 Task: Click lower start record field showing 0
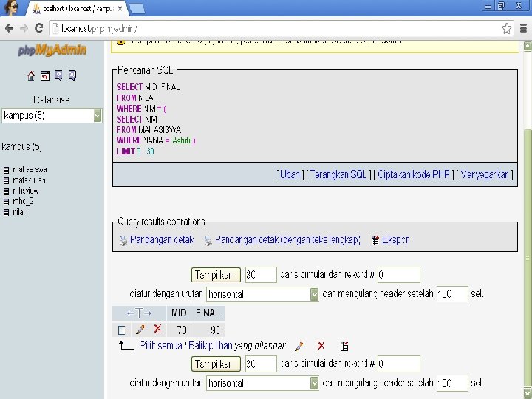(x=399, y=364)
